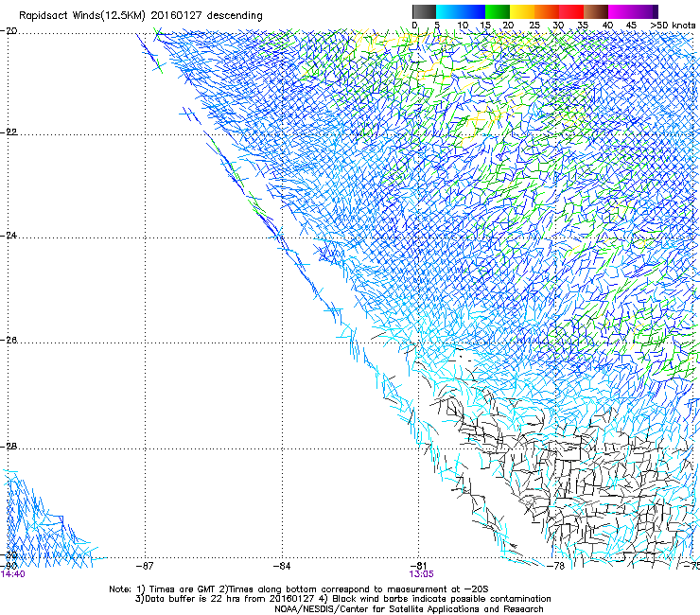Click the -24 latitude axis label

(x=9, y=235)
